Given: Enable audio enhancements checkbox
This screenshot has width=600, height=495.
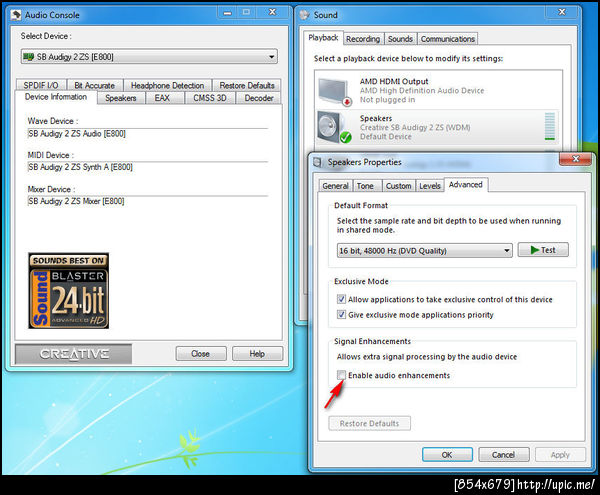Looking at the screenshot, I should coord(341,375).
